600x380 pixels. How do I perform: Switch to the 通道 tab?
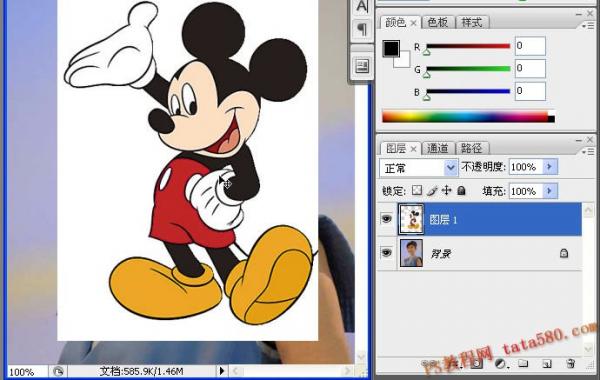pyautogui.click(x=437, y=148)
